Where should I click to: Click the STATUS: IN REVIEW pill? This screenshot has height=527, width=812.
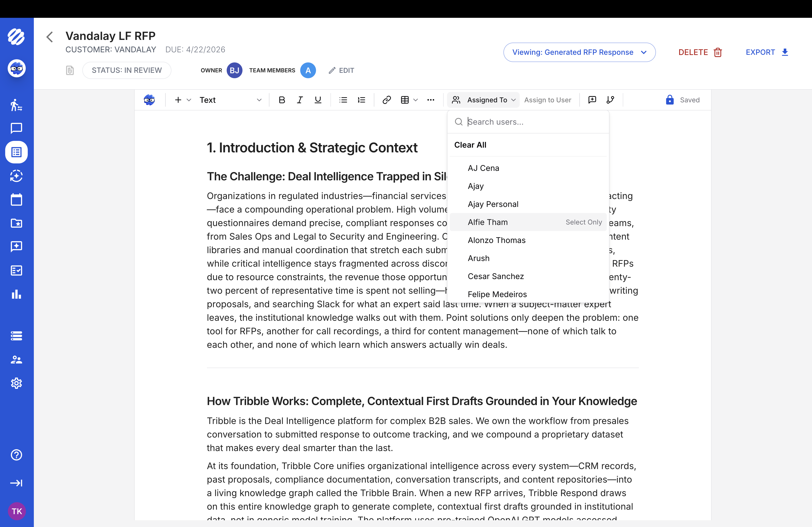127,70
